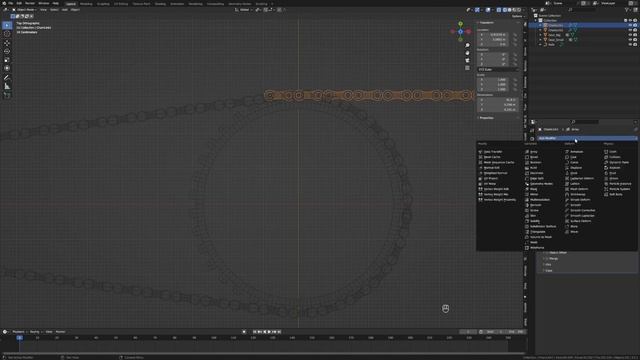Expand Object Offset section of Array
This screenshot has width=640, height=360.
557,253
